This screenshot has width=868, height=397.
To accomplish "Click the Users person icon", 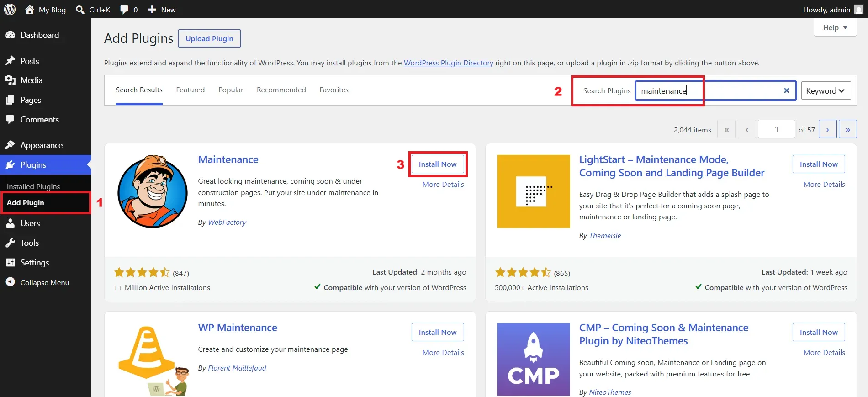I will pyautogui.click(x=10, y=223).
